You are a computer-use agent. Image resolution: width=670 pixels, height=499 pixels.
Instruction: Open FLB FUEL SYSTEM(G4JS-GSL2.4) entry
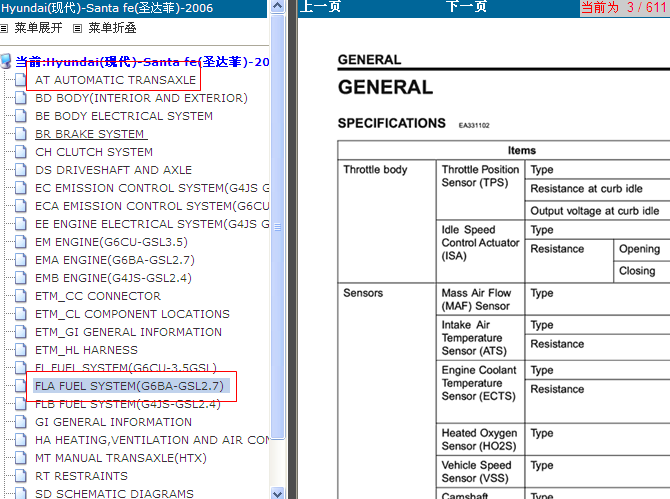pyautogui.click(x=128, y=404)
